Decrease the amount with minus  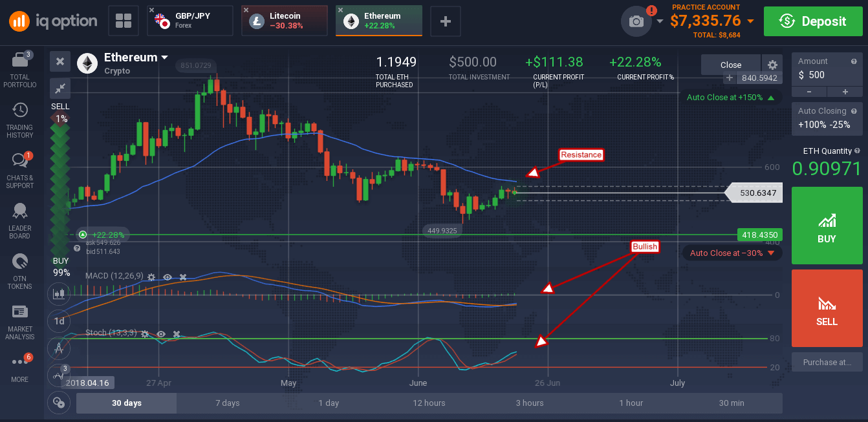coord(809,92)
